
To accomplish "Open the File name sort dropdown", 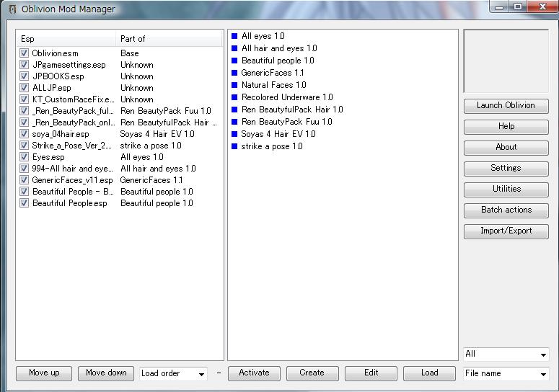I will 506,373.
